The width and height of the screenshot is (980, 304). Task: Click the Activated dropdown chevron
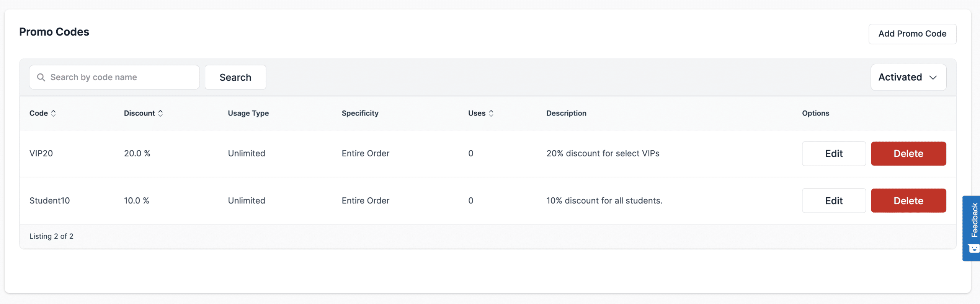[x=933, y=78]
